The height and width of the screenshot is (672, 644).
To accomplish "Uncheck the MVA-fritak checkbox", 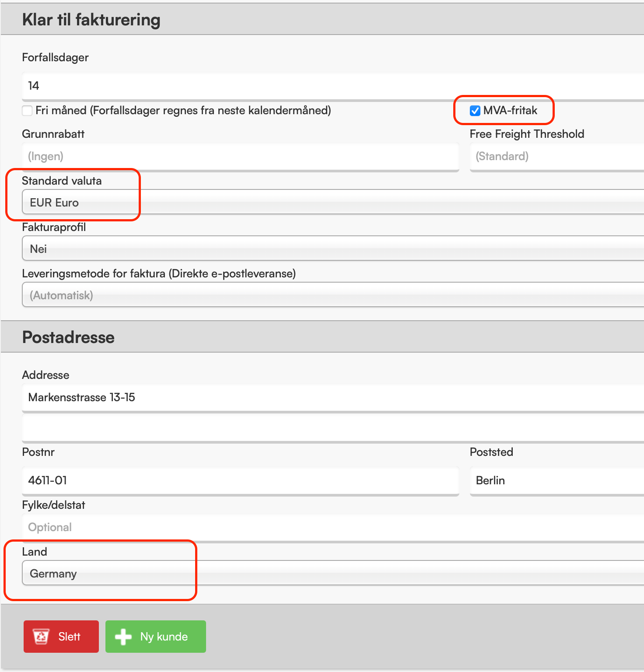I will pyautogui.click(x=475, y=111).
